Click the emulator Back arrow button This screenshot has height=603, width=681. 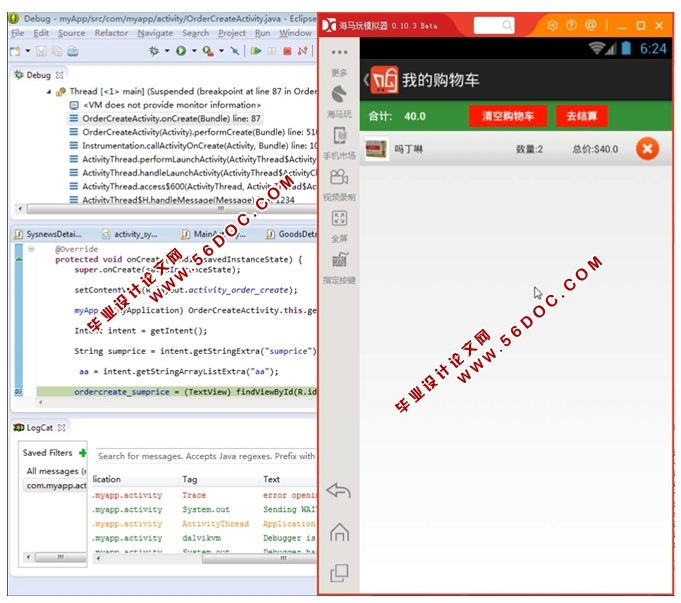339,491
